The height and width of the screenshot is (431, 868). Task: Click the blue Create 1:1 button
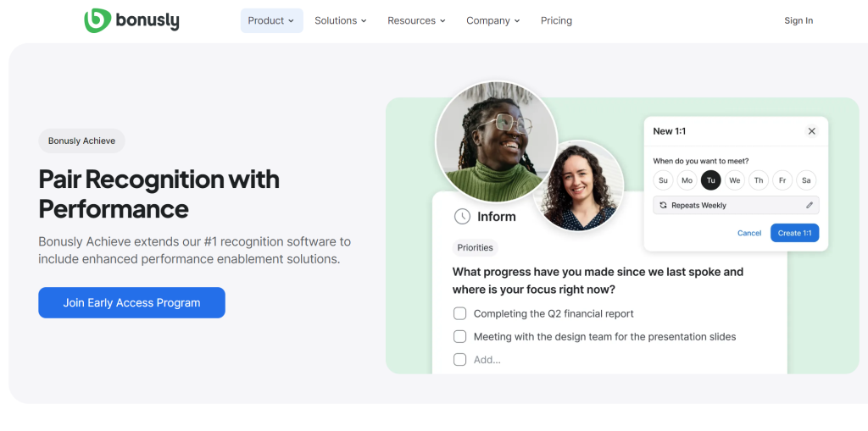tap(794, 233)
